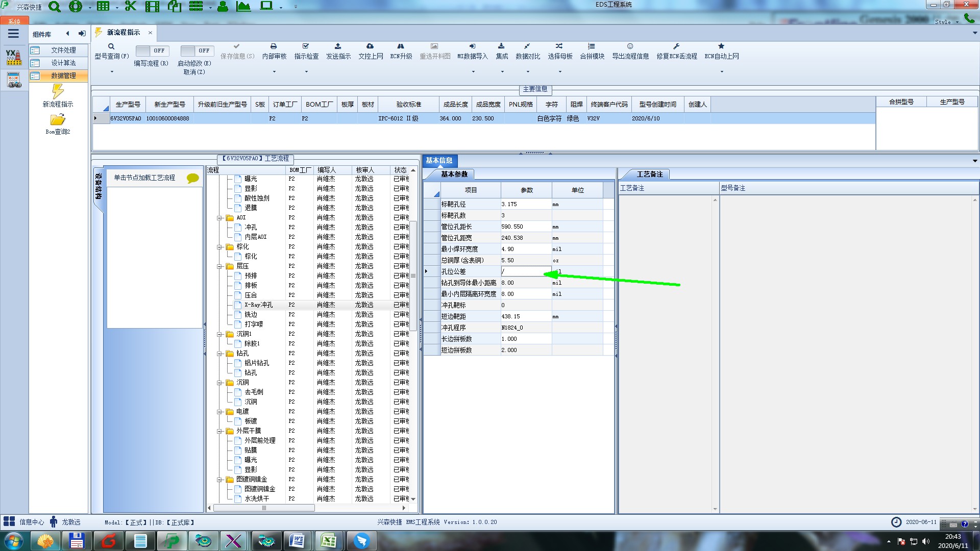Click 文控上网 cloud icon
Viewport: 980px width, 551px height.
click(x=370, y=46)
